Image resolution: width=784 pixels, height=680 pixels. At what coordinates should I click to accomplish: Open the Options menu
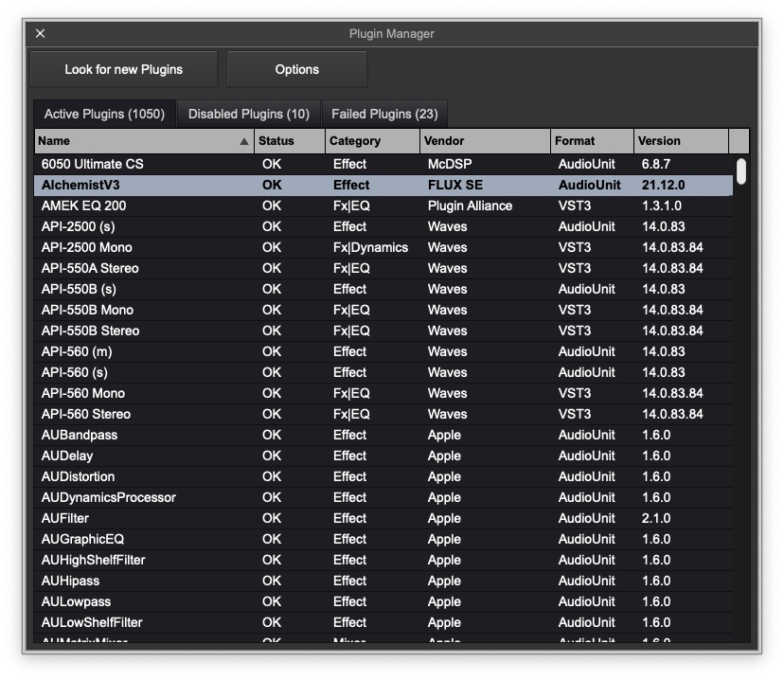(x=296, y=68)
